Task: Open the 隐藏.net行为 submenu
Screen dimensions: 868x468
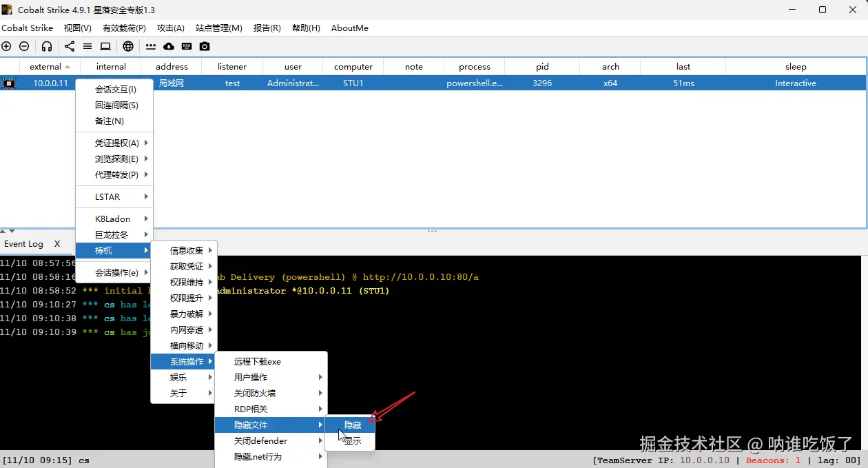Action: coord(271,457)
